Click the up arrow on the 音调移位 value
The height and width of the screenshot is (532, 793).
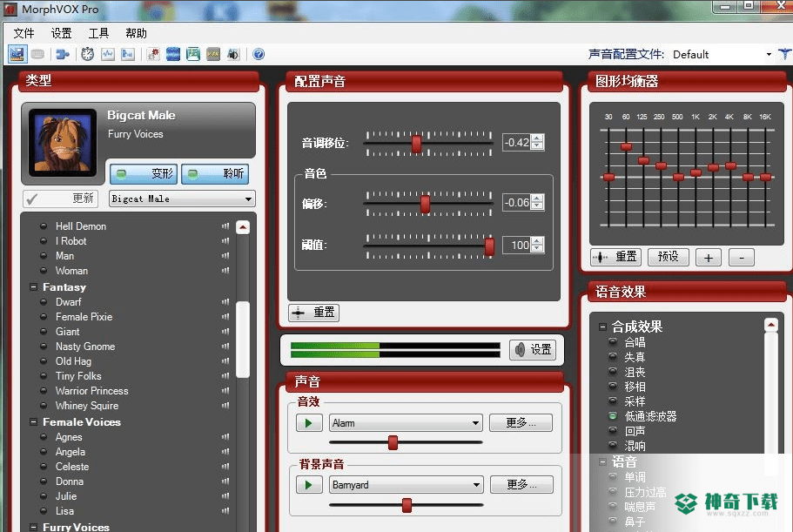[538, 138]
